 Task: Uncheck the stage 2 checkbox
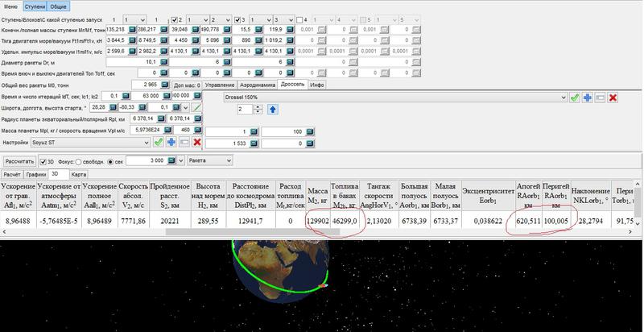[x=174, y=19]
